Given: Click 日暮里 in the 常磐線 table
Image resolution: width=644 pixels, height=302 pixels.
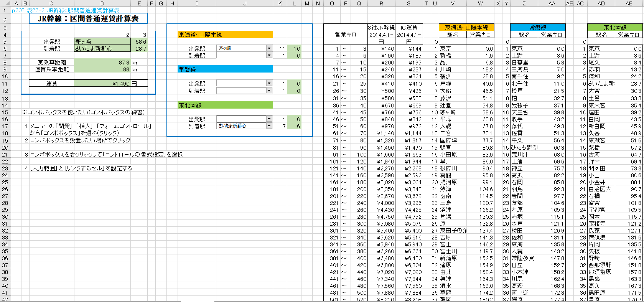Looking at the screenshot, I should 524,63.
